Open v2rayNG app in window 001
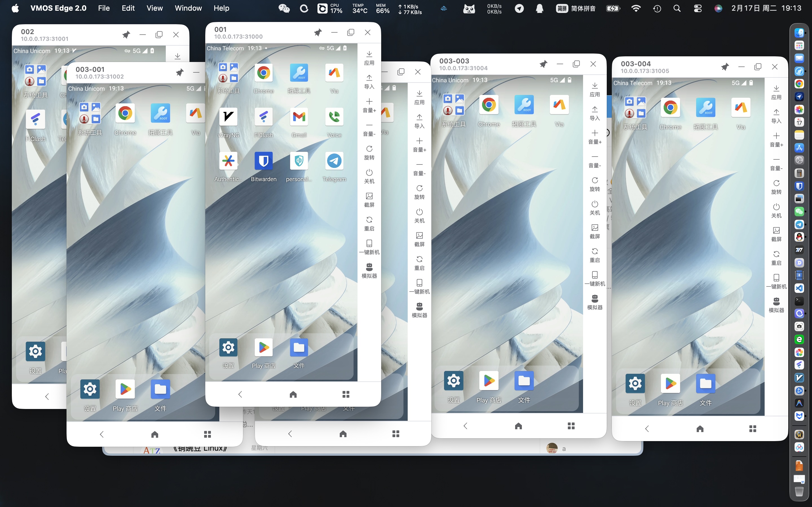Screen dimensions: 812x507 pyautogui.click(x=228, y=117)
